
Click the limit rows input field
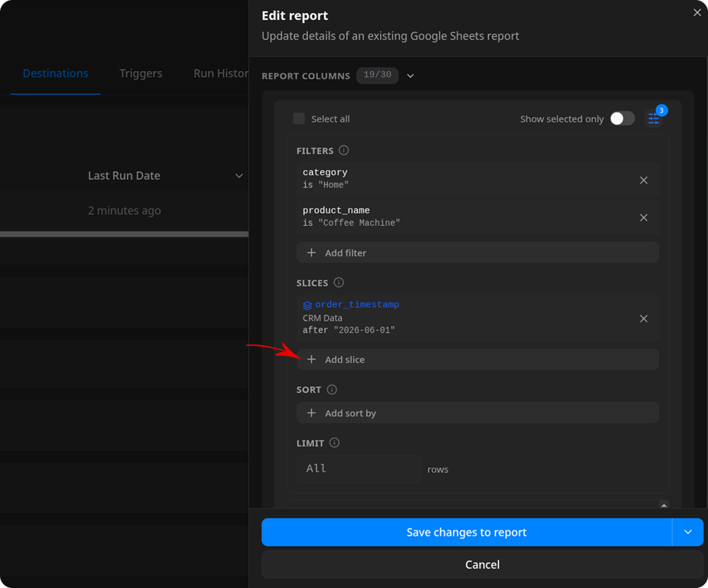359,469
